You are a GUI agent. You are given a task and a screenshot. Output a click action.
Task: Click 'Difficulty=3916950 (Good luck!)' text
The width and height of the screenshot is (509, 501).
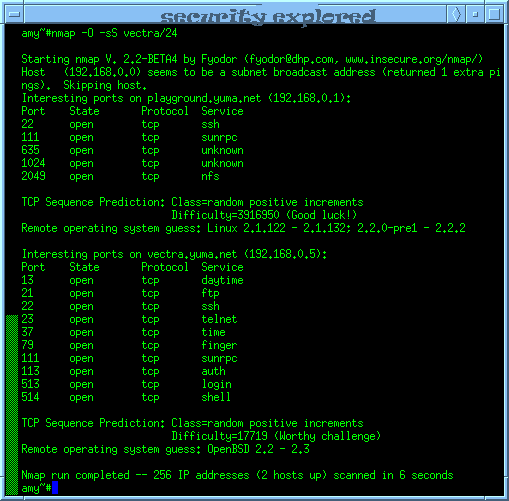(x=264, y=215)
